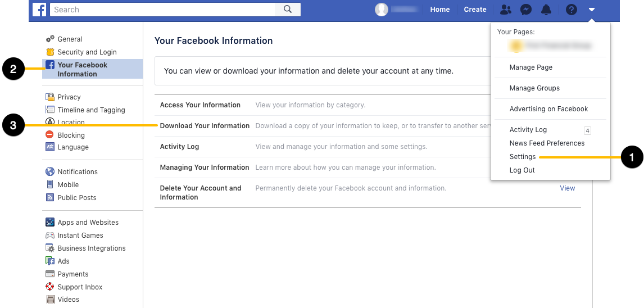
Task: Open the Friend Requests icon
Action: pos(506,10)
